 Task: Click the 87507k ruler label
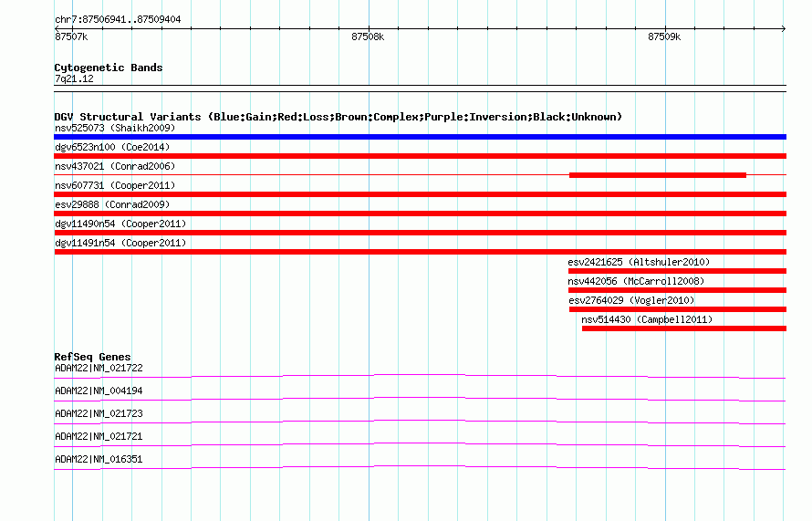tap(71, 36)
